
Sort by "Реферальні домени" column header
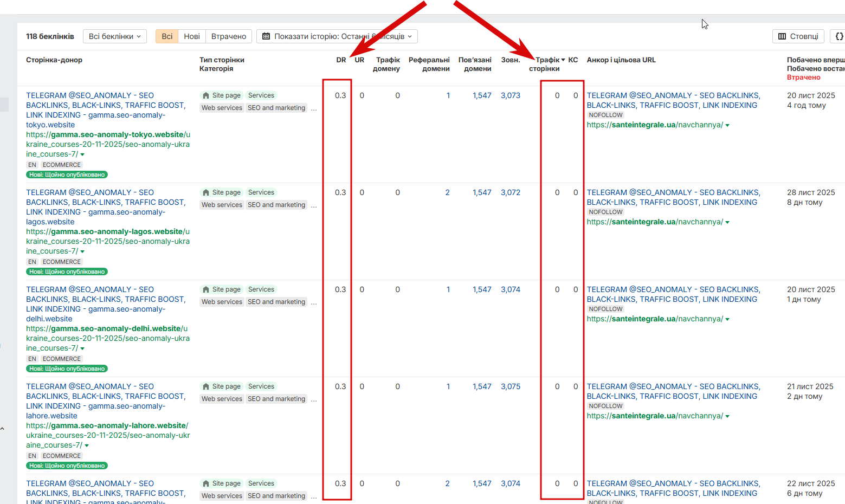pyautogui.click(x=429, y=64)
